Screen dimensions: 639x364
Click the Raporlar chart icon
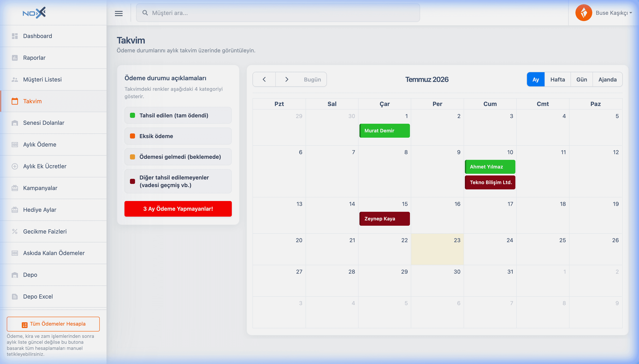(15, 58)
